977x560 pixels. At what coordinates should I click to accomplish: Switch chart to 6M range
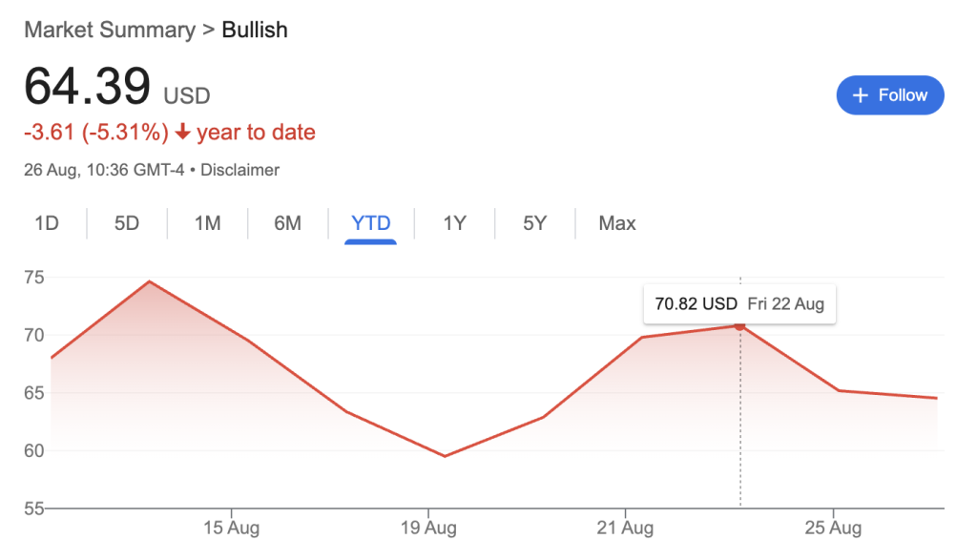287,223
